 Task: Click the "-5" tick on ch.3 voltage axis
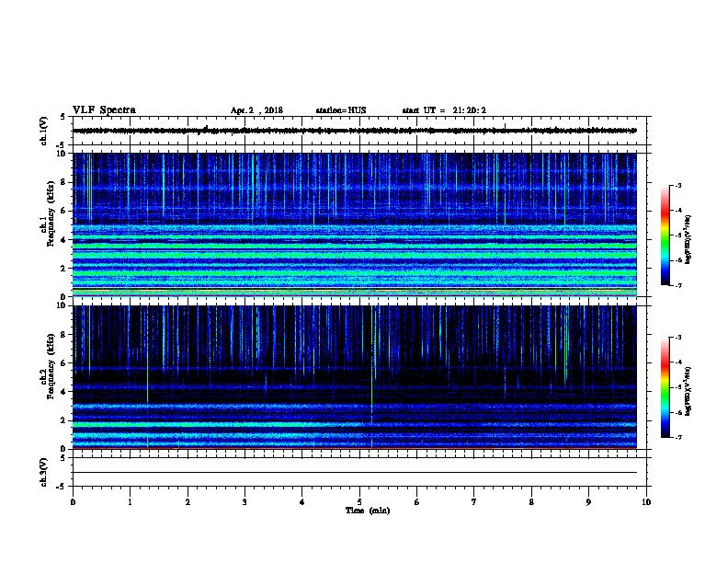coord(62,487)
